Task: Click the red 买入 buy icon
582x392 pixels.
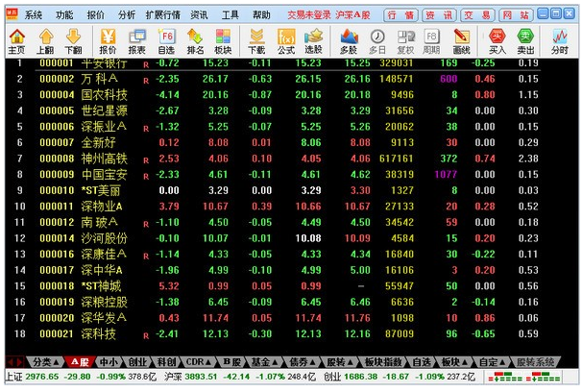Action: tap(497, 41)
